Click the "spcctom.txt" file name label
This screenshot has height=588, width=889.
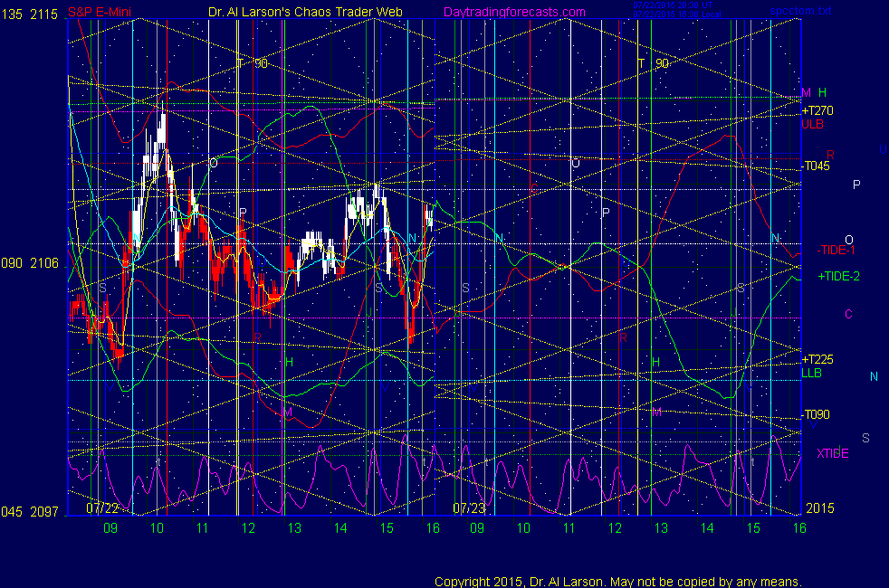tap(800, 11)
